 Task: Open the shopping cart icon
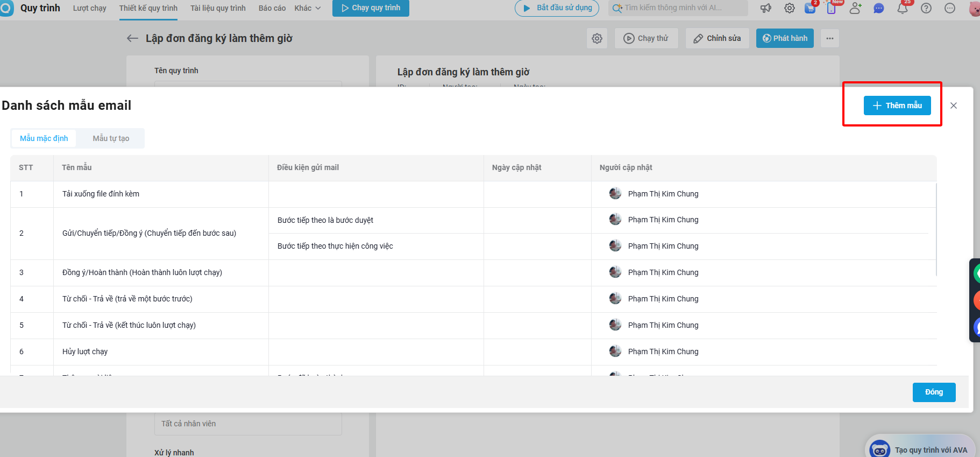810,8
